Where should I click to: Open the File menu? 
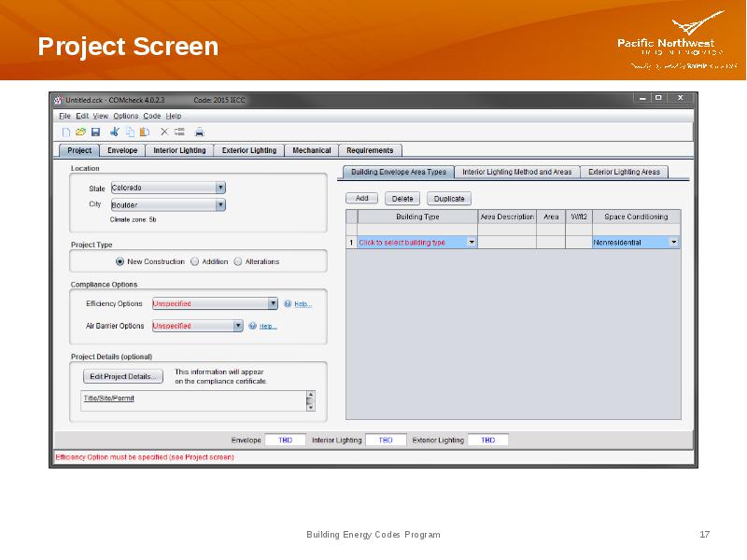[64, 116]
